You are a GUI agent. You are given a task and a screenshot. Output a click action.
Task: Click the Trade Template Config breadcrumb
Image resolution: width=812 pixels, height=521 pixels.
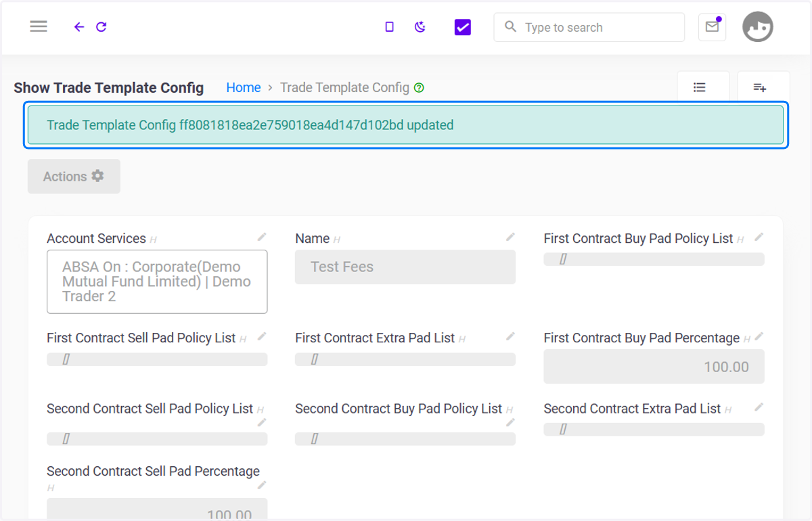pyautogui.click(x=344, y=87)
